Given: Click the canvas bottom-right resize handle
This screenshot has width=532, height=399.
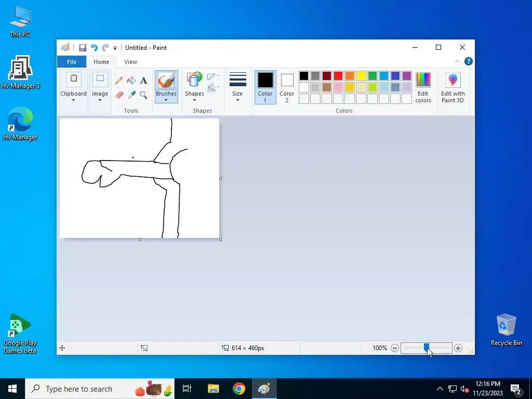Looking at the screenshot, I should pos(220,239).
